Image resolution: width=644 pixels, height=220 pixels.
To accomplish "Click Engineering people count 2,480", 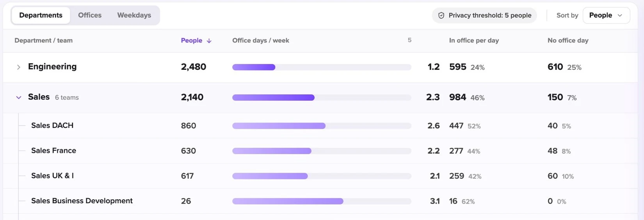I will point(194,67).
